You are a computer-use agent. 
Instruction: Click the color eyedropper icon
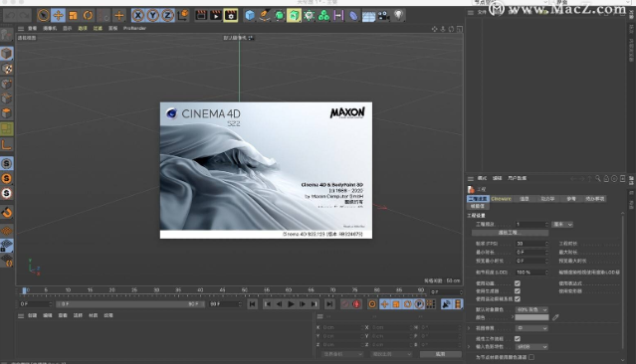(555, 317)
